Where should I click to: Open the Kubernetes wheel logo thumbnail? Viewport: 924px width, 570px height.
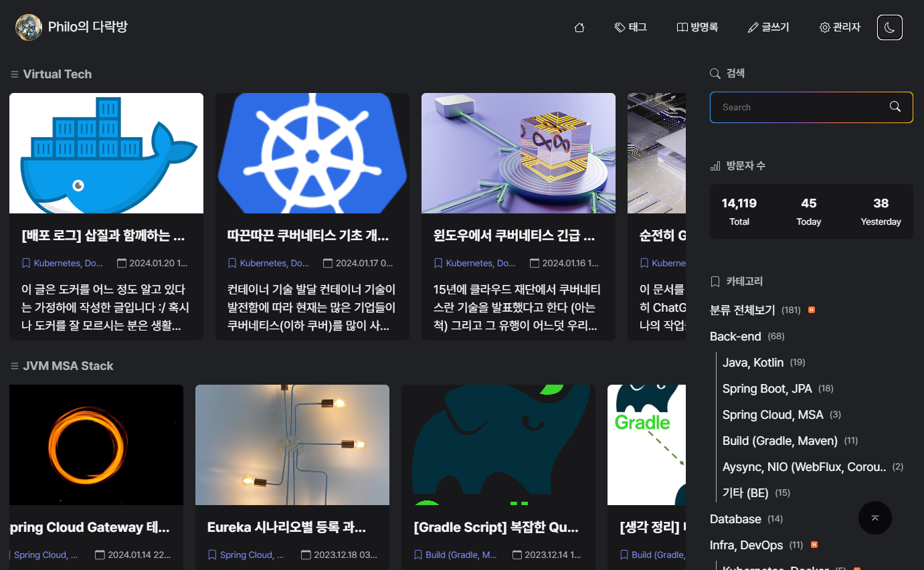[x=312, y=153]
